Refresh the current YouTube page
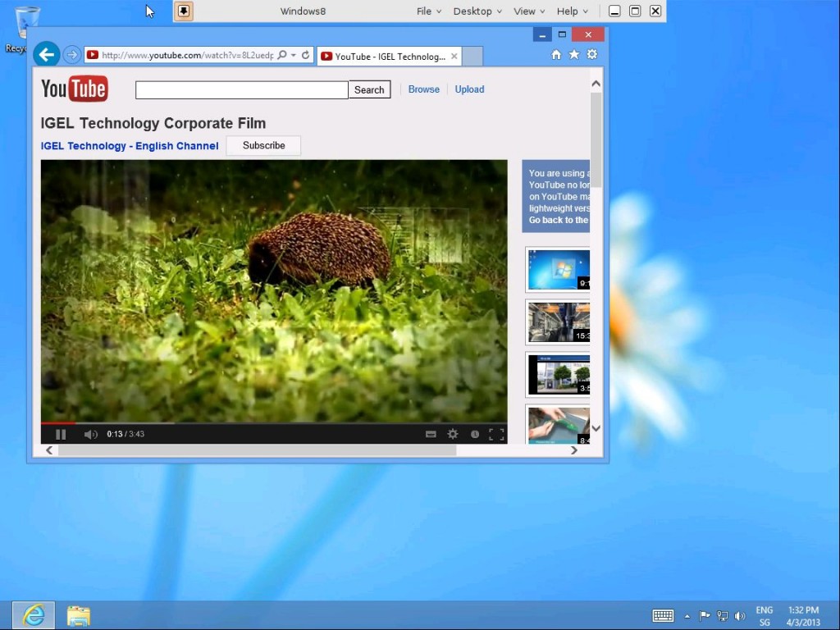The width and height of the screenshot is (840, 630). [304, 54]
